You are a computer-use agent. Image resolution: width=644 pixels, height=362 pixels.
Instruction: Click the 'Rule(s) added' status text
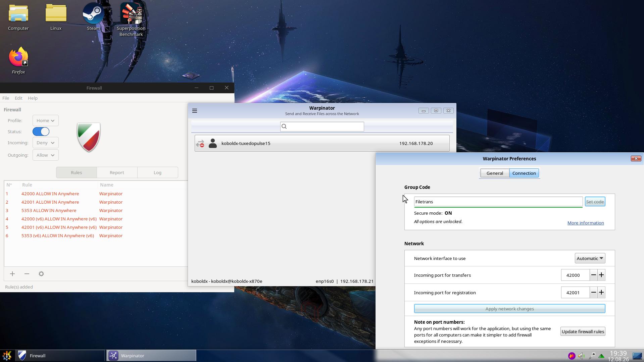coord(19,287)
